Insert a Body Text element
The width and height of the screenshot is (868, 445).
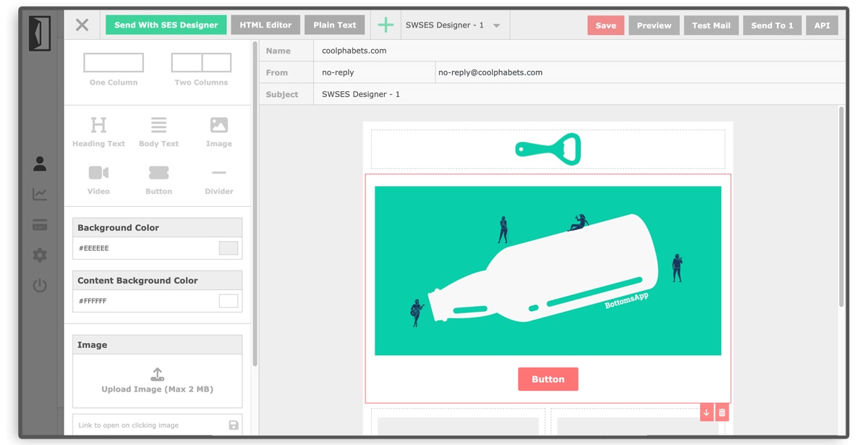click(158, 132)
